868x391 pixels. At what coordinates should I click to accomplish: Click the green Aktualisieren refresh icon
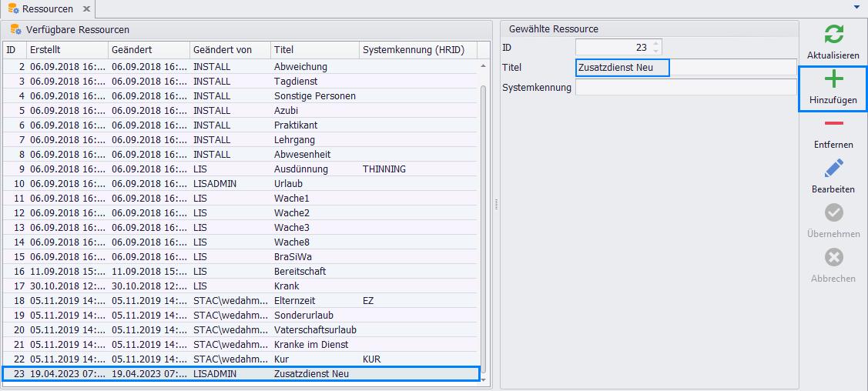click(833, 35)
